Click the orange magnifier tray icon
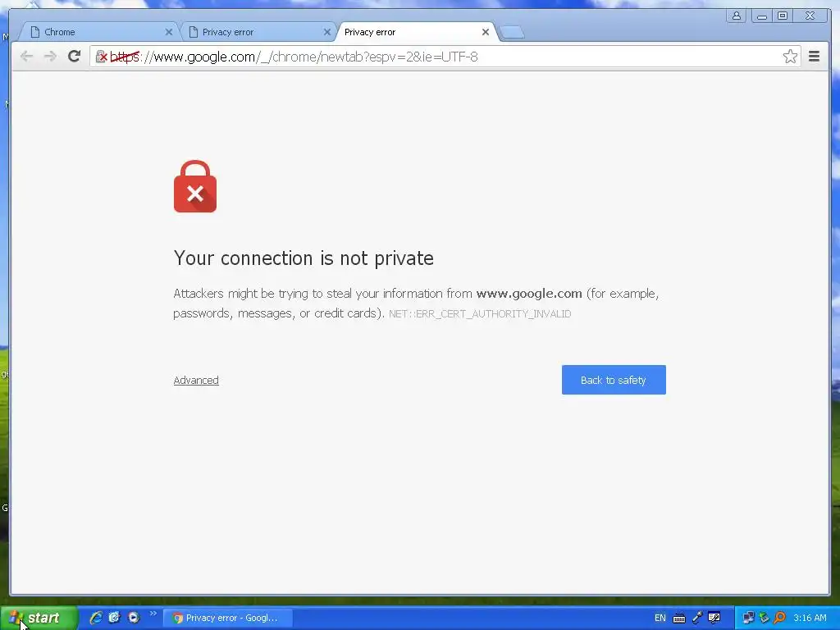The height and width of the screenshot is (630, 840). pos(779,618)
